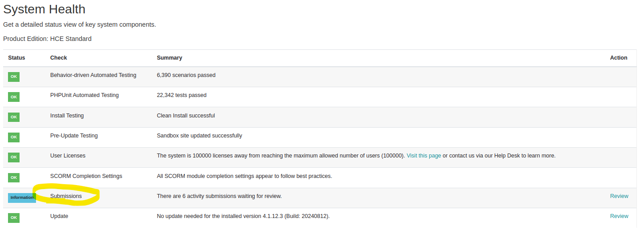
Task: Click OK badge next to Pre-Update Testing
Action: coord(14,137)
